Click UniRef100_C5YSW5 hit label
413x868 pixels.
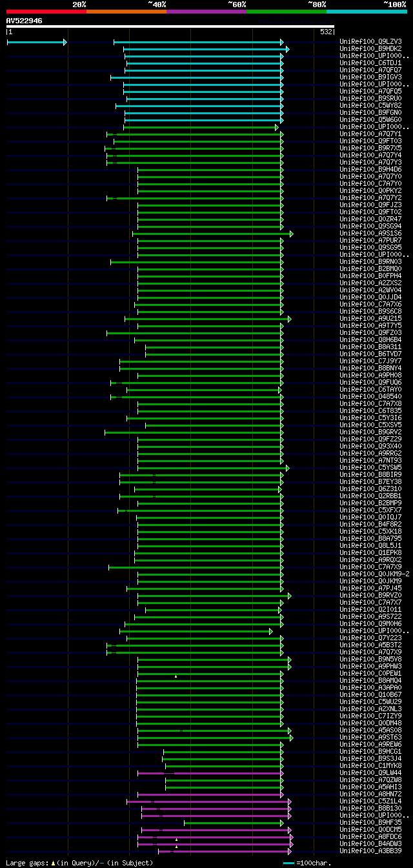[370, 468]
